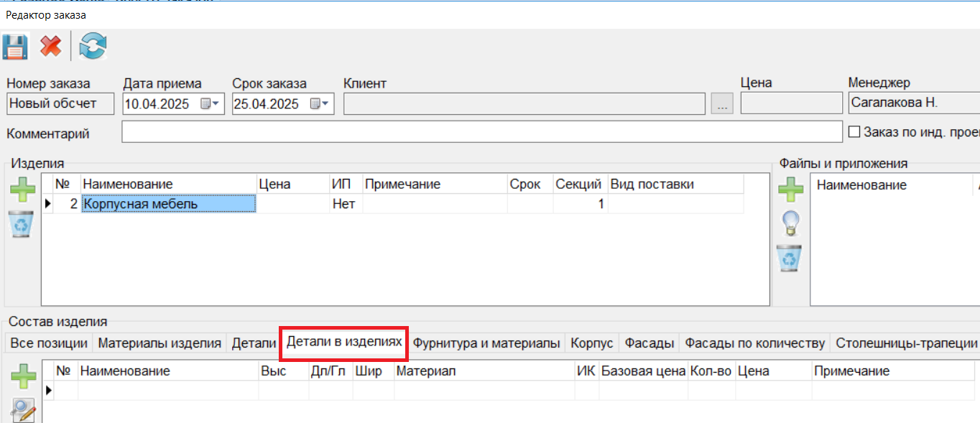Refresh the order with the blue arrows icon

(x=93, y=47)
